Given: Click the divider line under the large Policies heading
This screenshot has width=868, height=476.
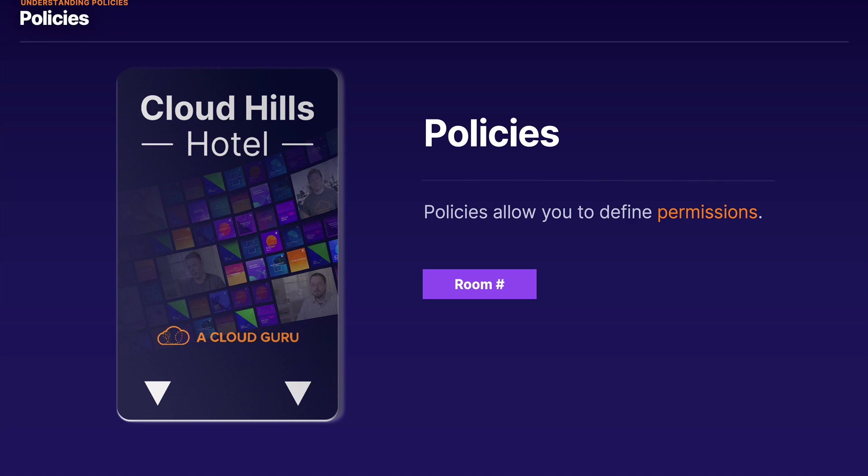Looking at the screenshot, I should coord(598,181).
